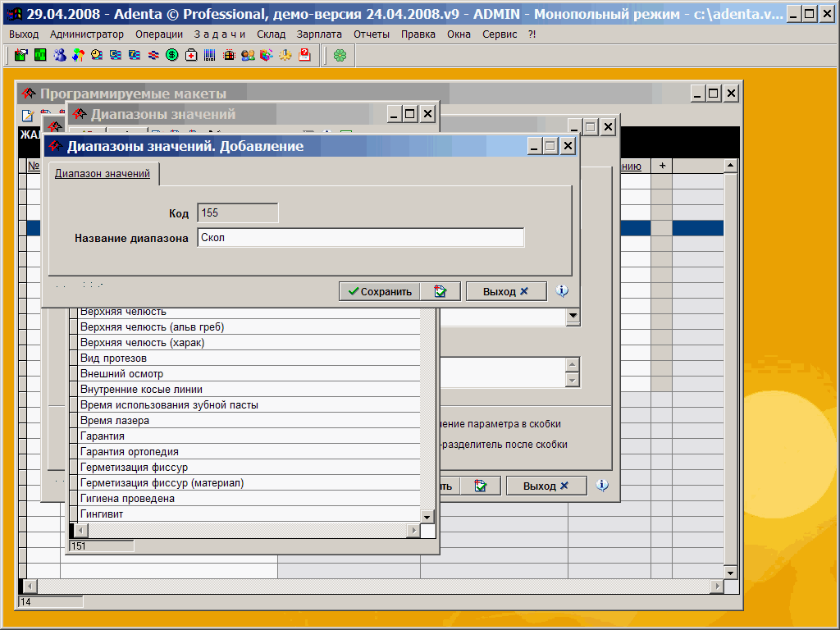Click the green clover flower toolbar icon

click(340, 55)
